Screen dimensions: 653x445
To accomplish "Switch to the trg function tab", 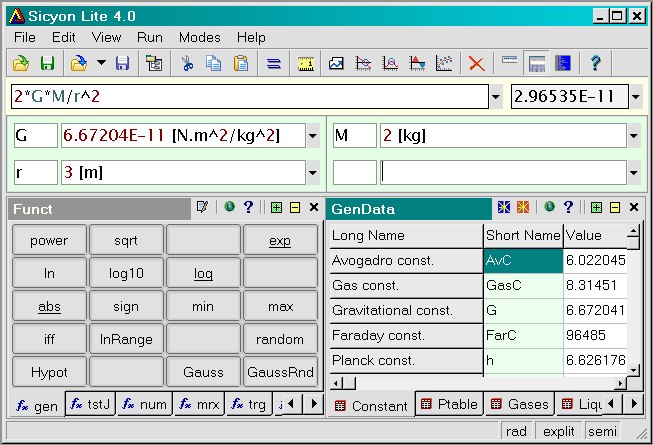I will pos(249,404).
